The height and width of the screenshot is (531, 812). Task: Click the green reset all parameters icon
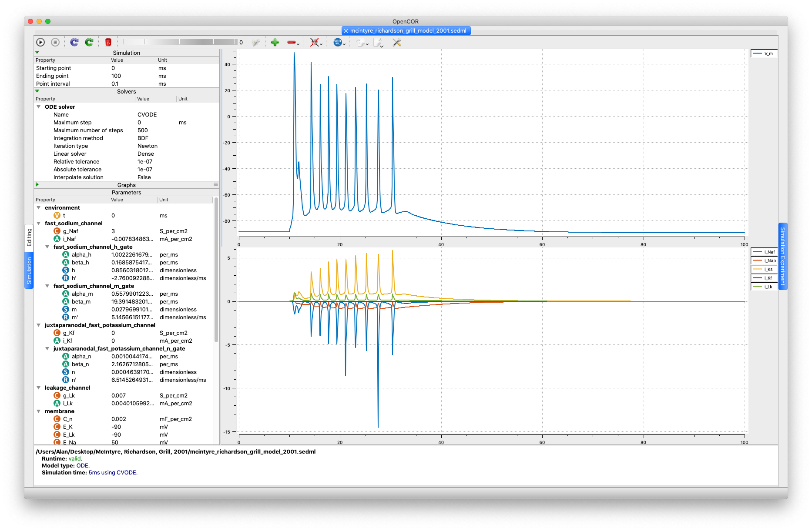pos(89,42)
